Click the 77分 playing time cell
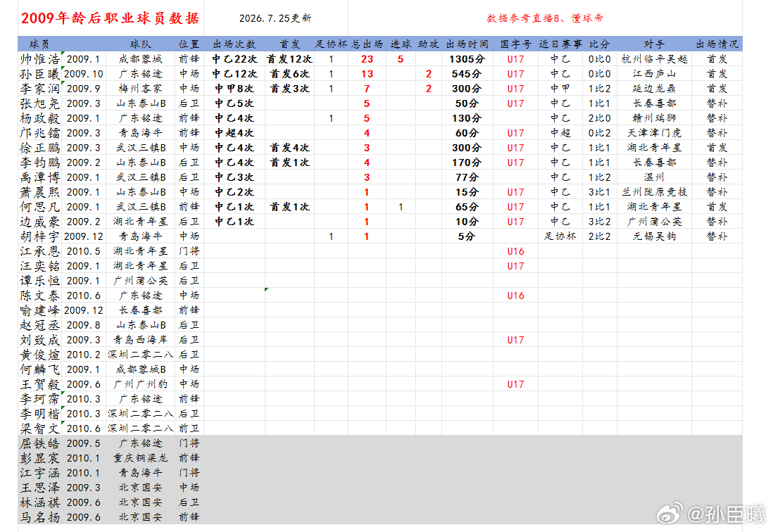Screen dimensions: 773x532 pos(467,177)
